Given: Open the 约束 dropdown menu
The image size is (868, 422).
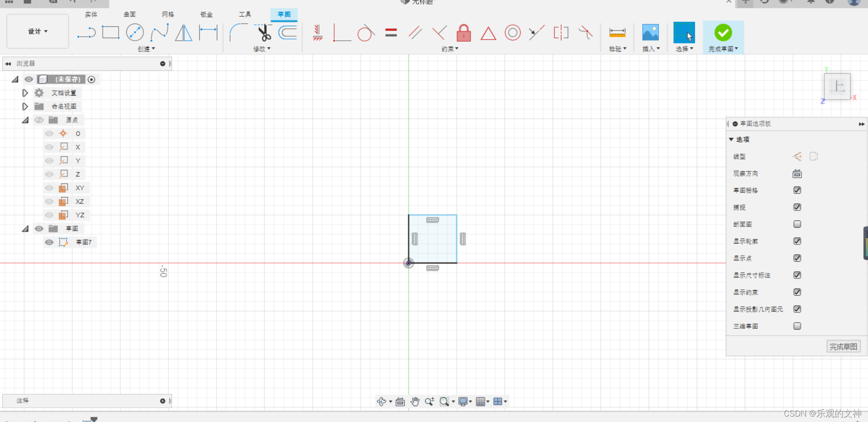Looking at the screenshot, I should [x=450, y=49].
